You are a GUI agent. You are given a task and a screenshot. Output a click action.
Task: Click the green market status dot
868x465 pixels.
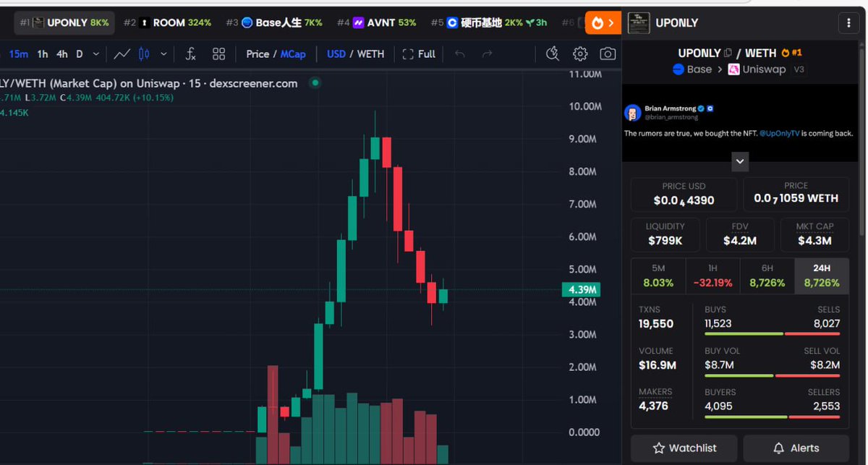coord(315,83)
